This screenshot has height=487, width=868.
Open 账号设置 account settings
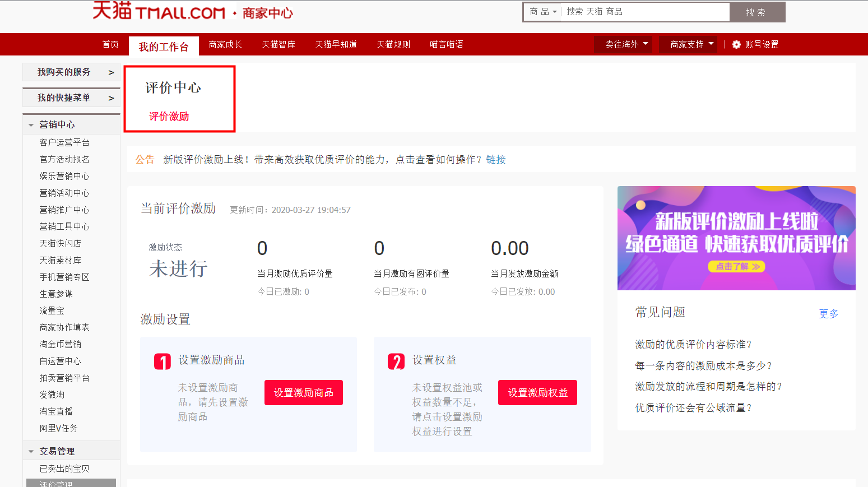[762, 44]
